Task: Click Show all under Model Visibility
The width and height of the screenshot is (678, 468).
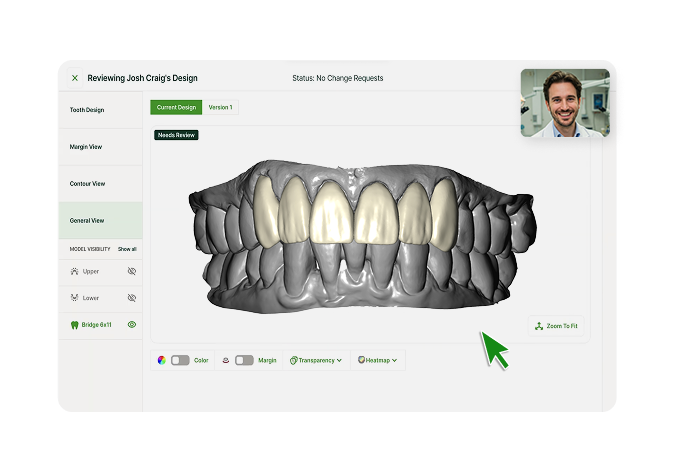Action: coord(127,249)
